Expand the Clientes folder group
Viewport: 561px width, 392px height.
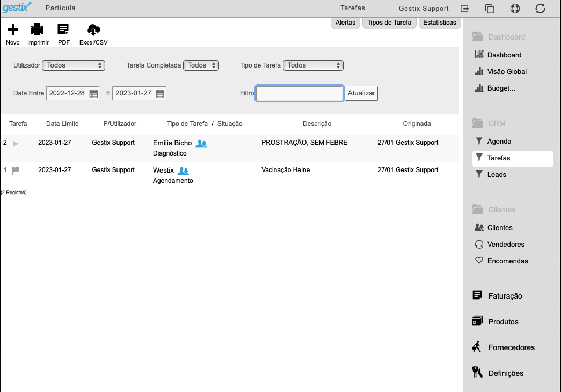501,209
